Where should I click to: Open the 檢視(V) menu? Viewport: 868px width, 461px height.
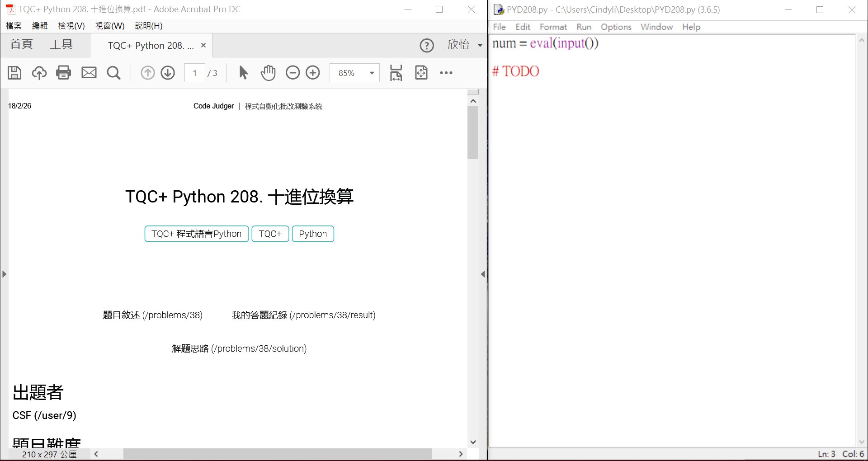point(71,26)
